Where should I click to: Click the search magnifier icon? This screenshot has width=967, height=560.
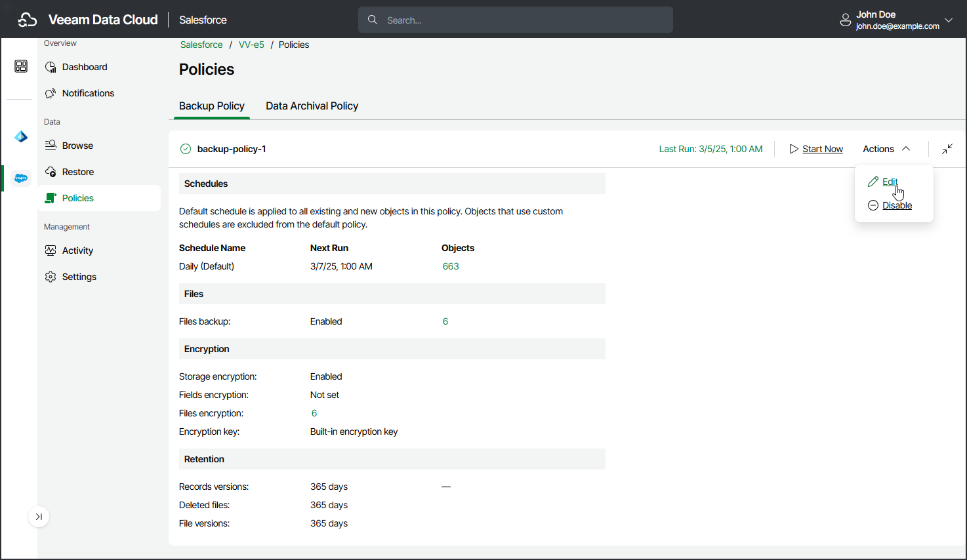[x=373, y=20]
